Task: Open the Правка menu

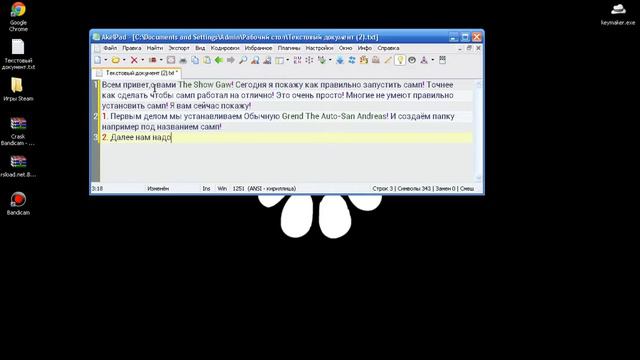Action: (132, 48)
